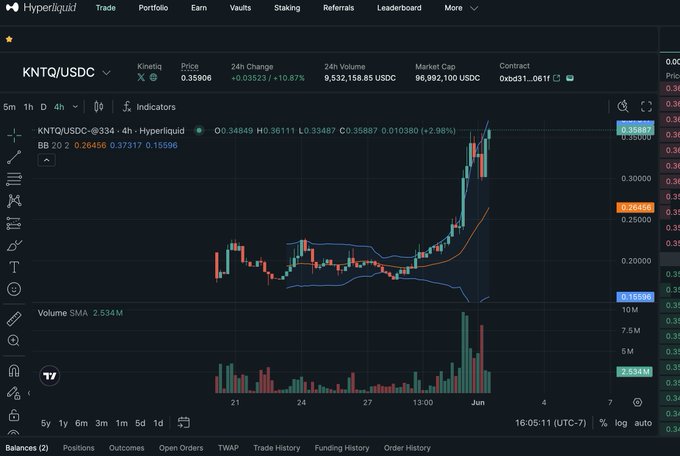Open chart settings gear icon
Viewport: 680px width, 456px height.
pyautogui.click(x=637, y=402)
